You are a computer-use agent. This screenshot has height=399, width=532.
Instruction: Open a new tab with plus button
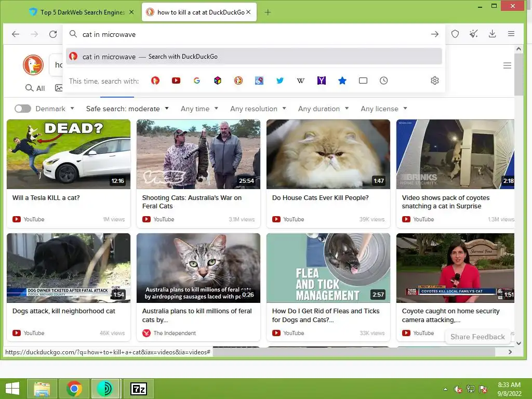coord(268,12)
